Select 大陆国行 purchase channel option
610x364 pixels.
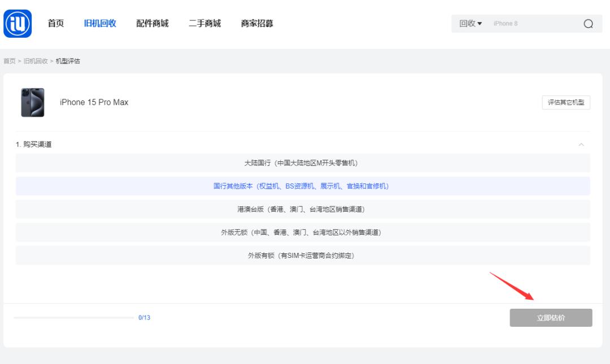304,163
